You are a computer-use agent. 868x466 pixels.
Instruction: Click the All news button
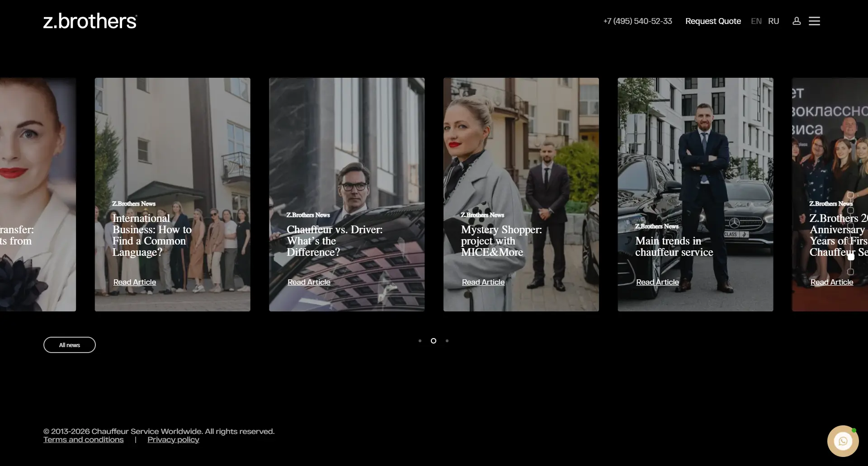click(x=70, y=345)
